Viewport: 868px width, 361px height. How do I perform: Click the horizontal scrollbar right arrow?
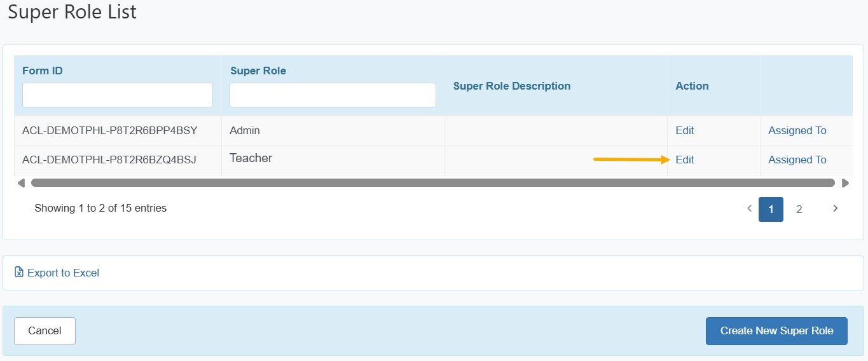(845, 183)
